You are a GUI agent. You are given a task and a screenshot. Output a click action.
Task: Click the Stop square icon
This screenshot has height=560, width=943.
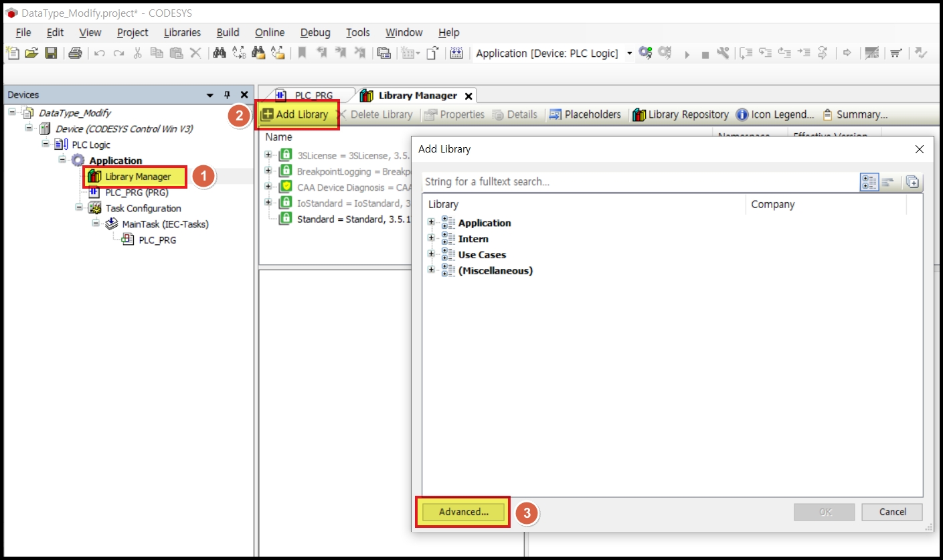(x=705, y=54)
